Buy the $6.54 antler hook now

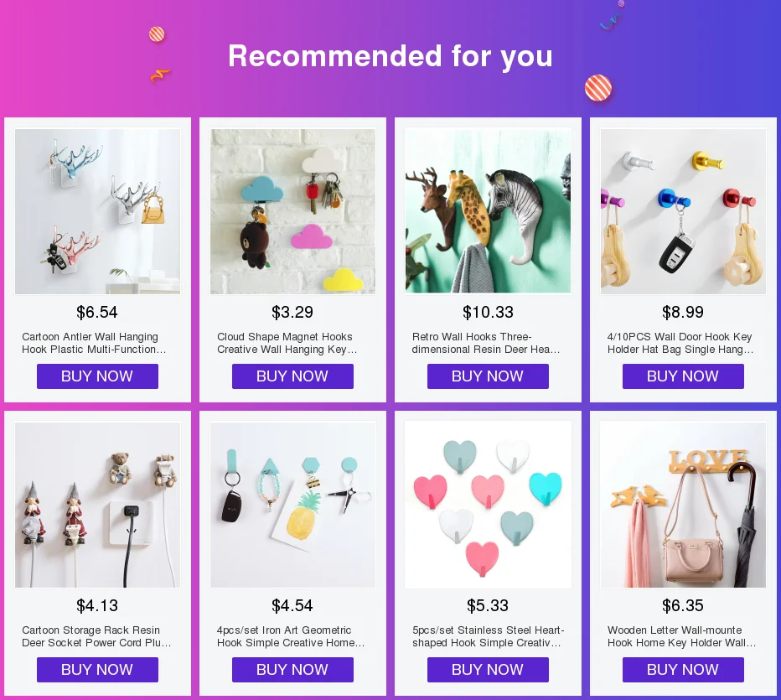click(x=97, y=376)
